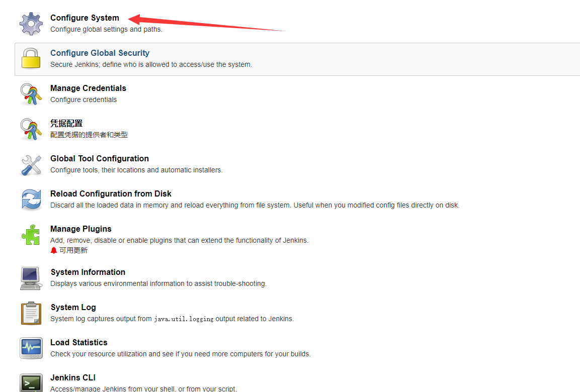Image resolution: width=580 pixels, height=392 pixels.
Task: Click the Configure System gear icon
Action: pyautogui.click(x=31, y=23)
